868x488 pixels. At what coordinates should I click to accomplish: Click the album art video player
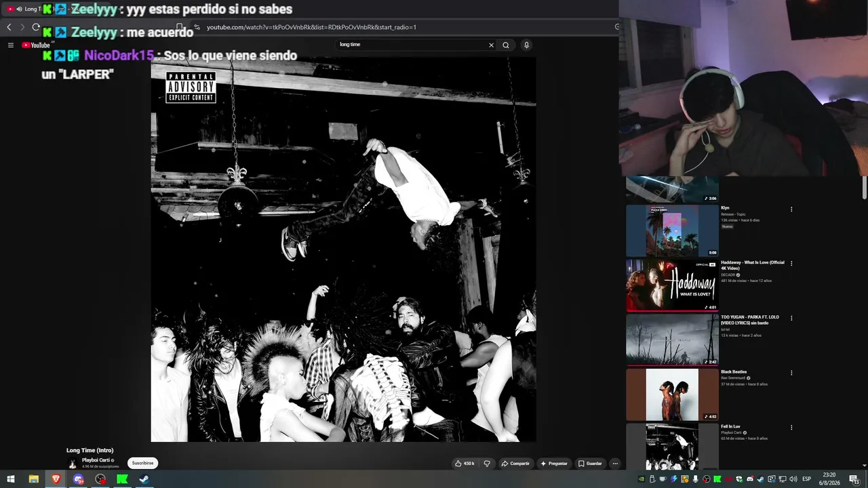pos(343,248)
